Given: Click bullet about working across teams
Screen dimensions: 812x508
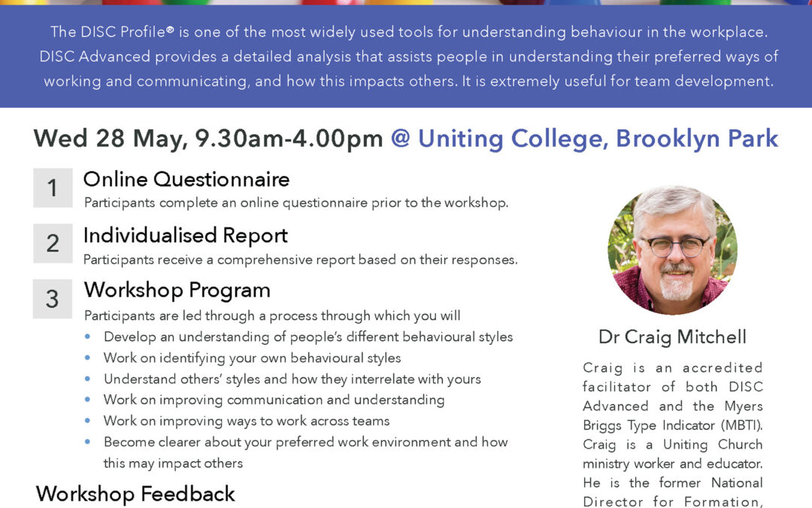Looking at the screenshot, I should (x=247, y=421).
